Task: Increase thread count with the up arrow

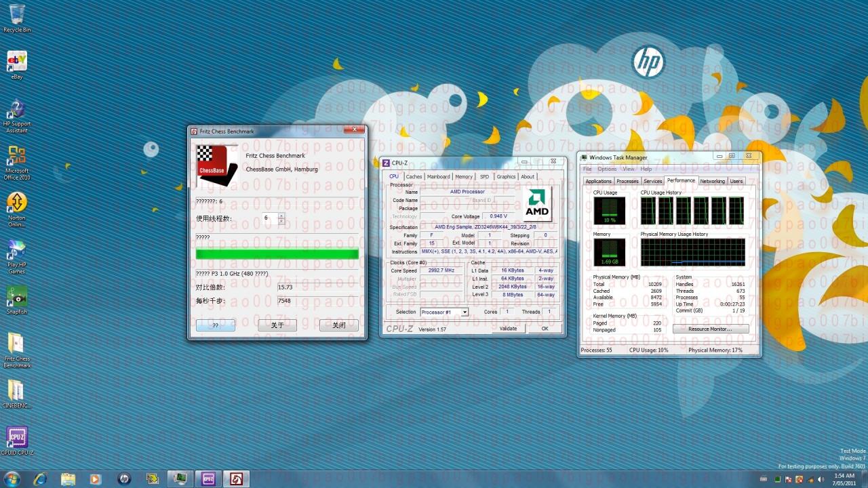Action: (281, 216)
